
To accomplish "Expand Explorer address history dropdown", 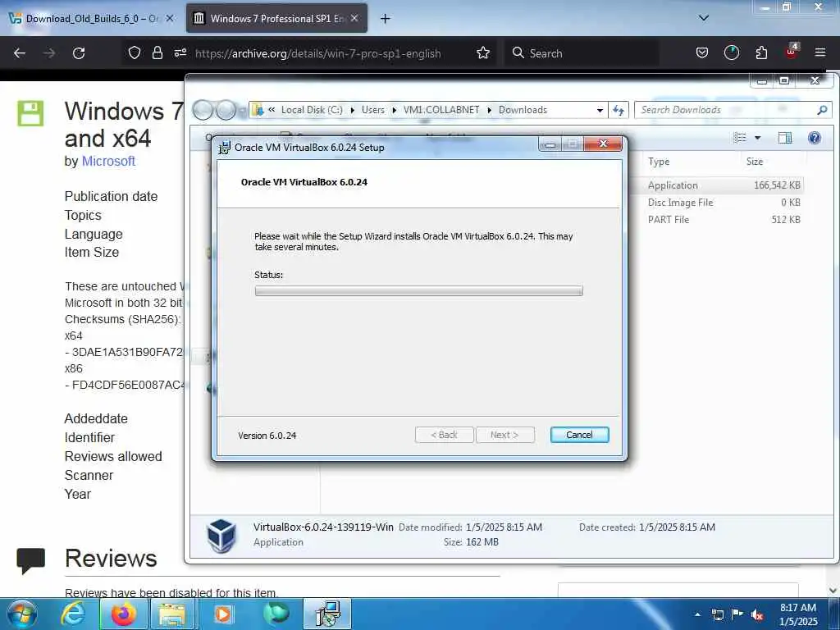I will point(600,111).
